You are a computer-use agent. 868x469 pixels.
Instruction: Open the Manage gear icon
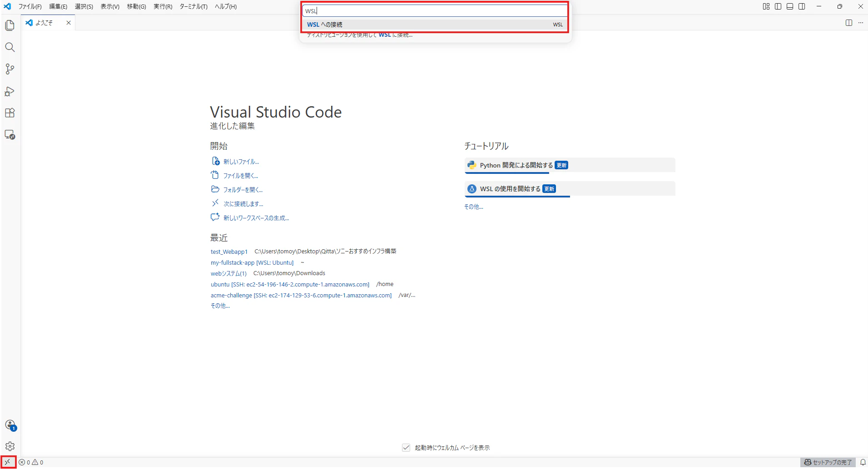tap(10, 446)
